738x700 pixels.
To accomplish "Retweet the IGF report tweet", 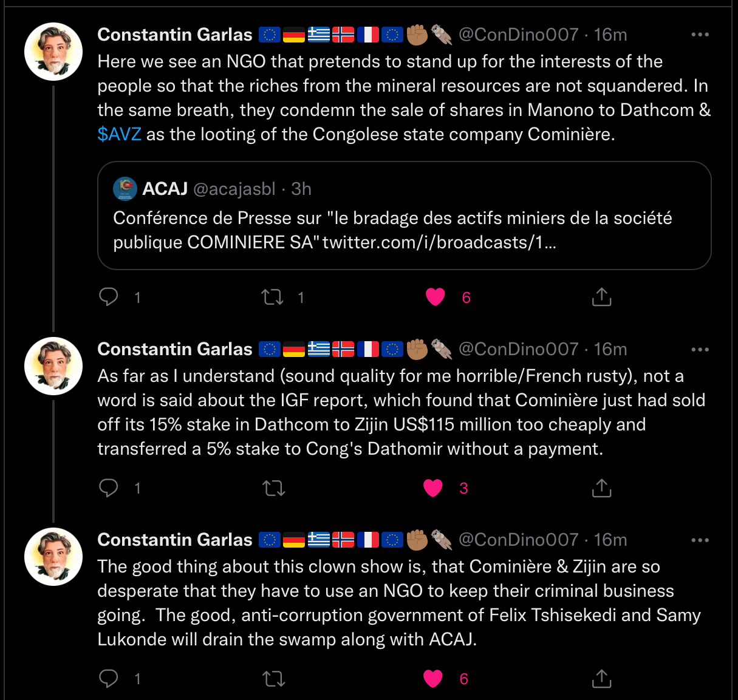I will click(274, 488).
